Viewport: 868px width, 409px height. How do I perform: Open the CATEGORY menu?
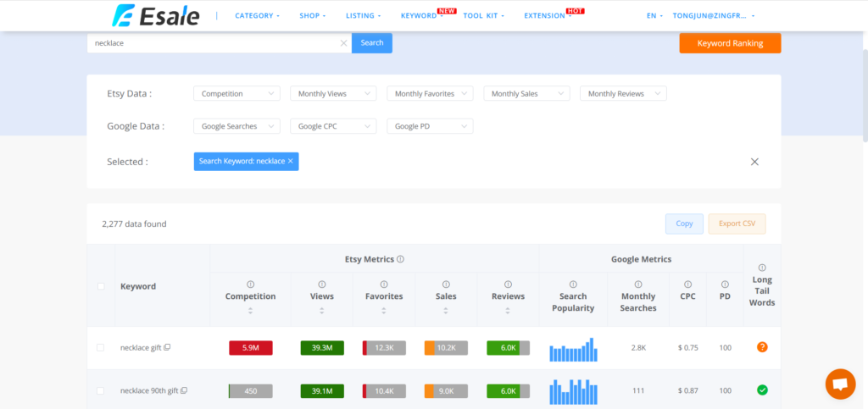tap(257, 15)
